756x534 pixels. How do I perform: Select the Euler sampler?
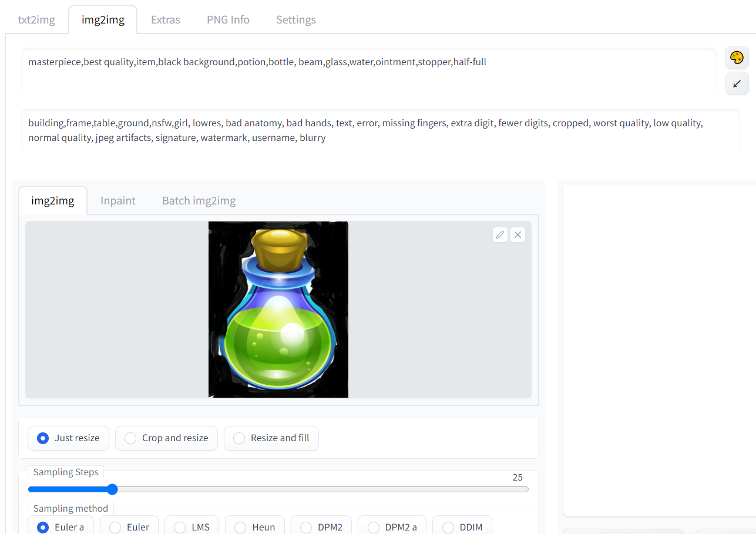click(129, 527)
